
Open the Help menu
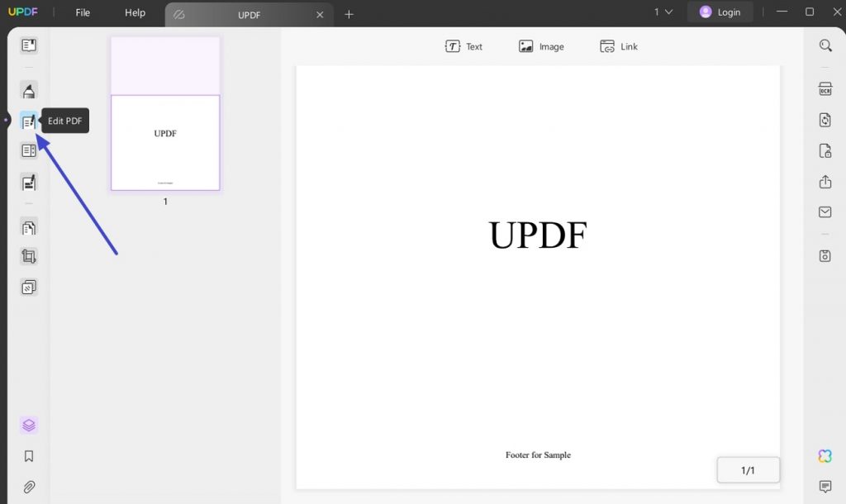click(x=135, y=12)
